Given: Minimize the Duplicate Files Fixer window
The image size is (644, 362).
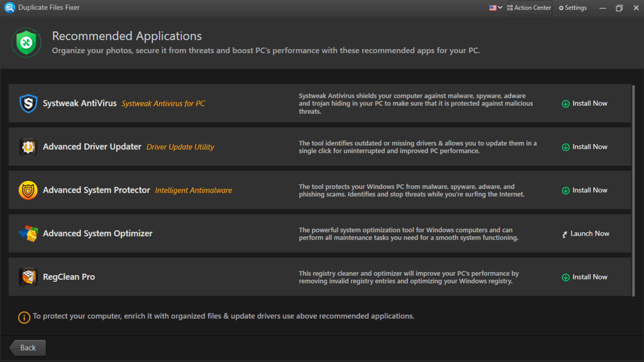Looking at the screenshot, I should pos(603,8).
